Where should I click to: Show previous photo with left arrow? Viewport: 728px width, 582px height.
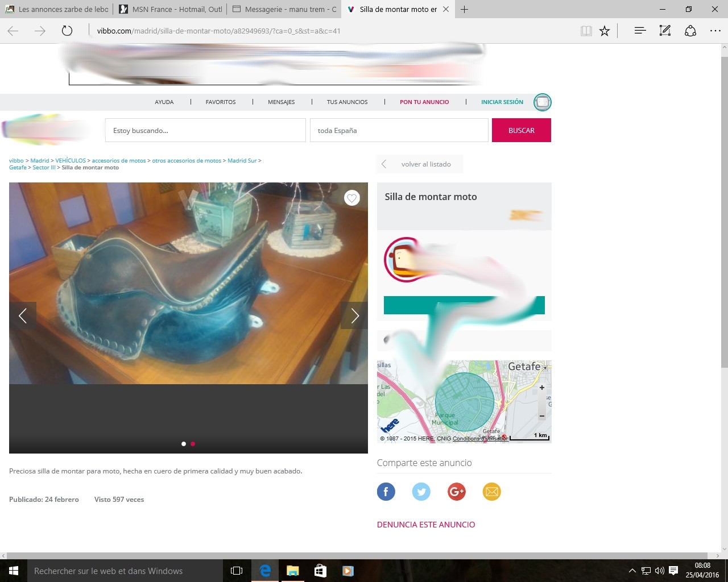(x=23, y=315)
